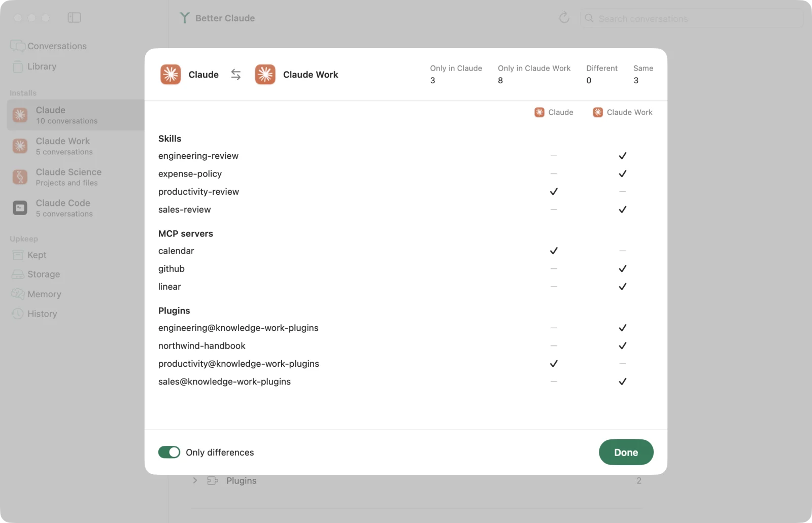This screenshot has height=523, width=812.
Task: Click the "Claude Work" name in the dialog header
Action: [311, 75]
